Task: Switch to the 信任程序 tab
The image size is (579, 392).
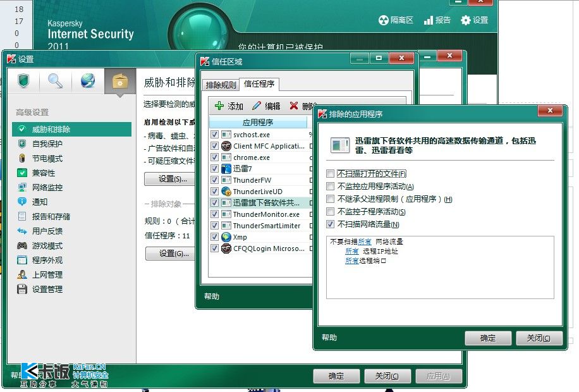Action: pos(259,84)
